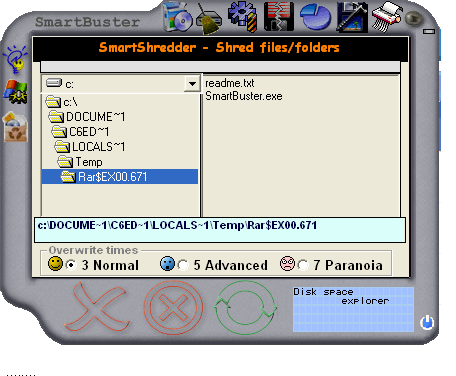Click the yellow smiley face next to Normal
456x376 pixels.
click(55, 264)
